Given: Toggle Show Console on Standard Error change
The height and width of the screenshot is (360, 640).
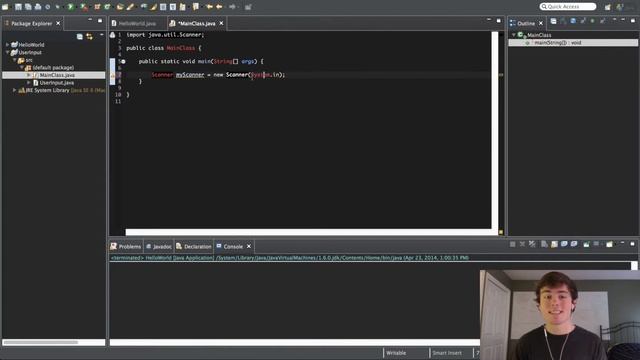Looking at the screenshot, I should click(574, 244).
